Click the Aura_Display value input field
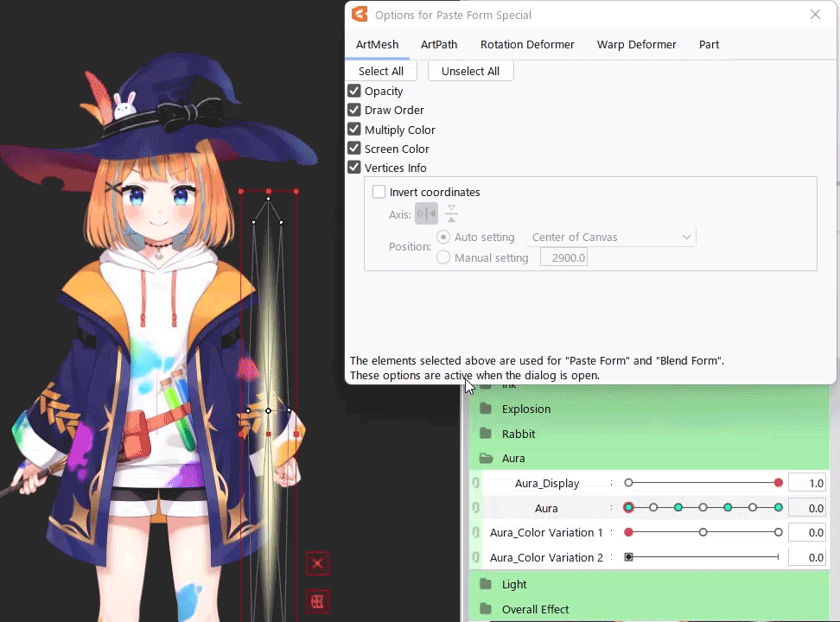 (x=806, y=483)
